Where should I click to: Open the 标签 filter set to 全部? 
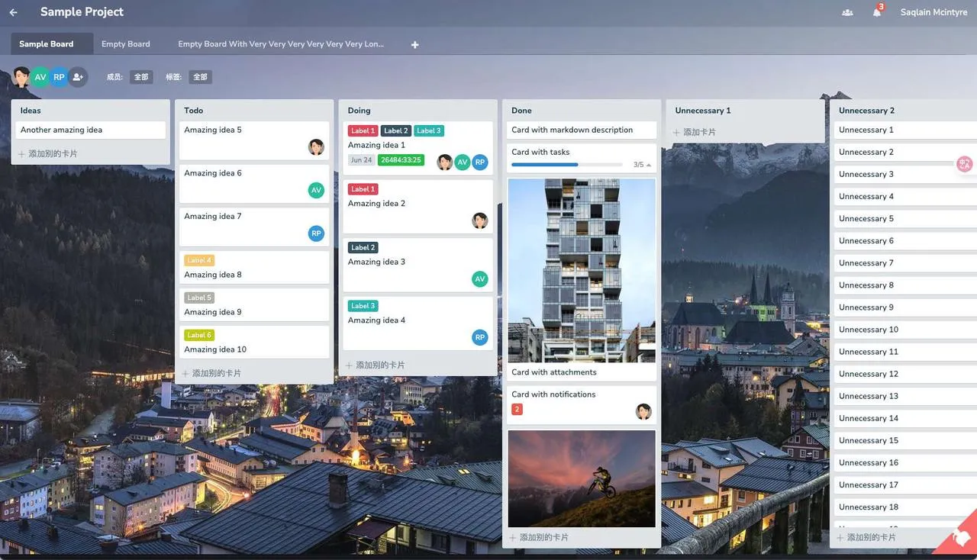(x=200, y=77)
